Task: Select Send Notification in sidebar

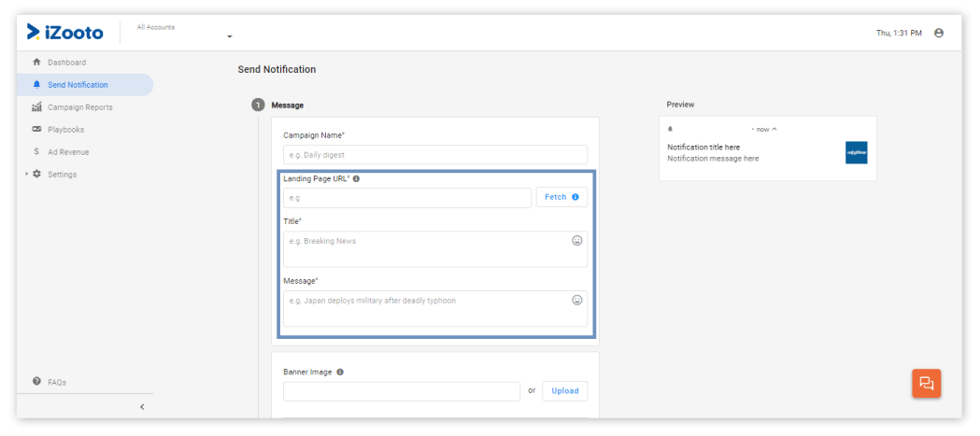Action: pos(85,85)
